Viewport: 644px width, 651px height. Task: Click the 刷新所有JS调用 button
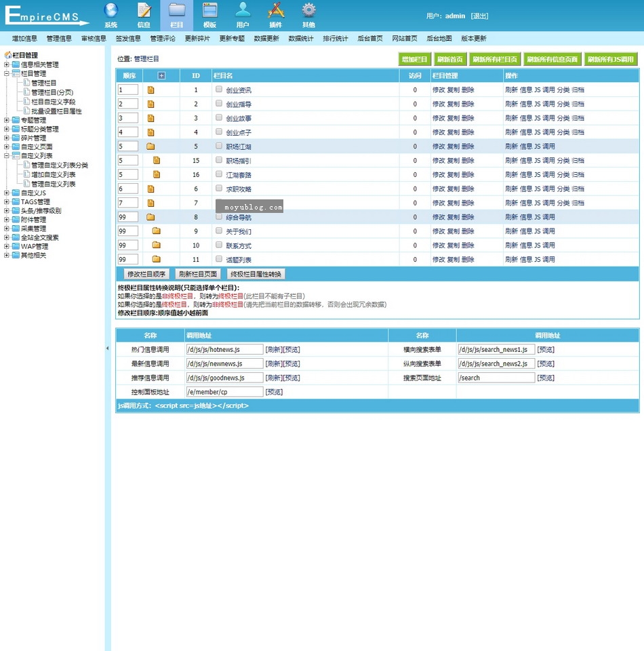[610, 60]
